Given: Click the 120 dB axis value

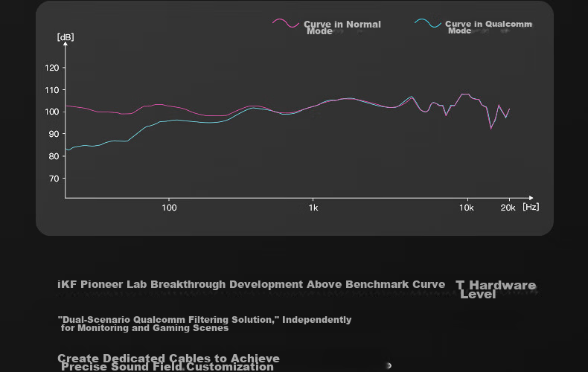Looking at the screenshot, I should (52, 68).
